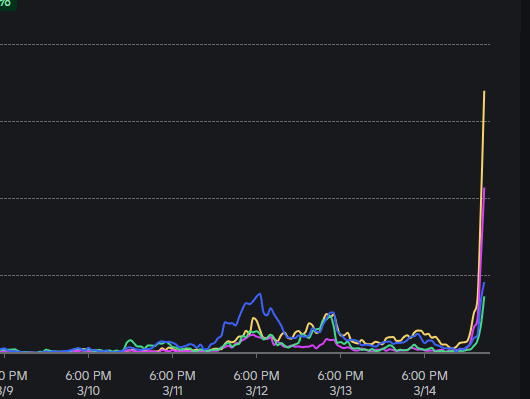Screen dimensions: 530x399
Task: Click the blue line's peak before 3/12
Action: [260, 294]
